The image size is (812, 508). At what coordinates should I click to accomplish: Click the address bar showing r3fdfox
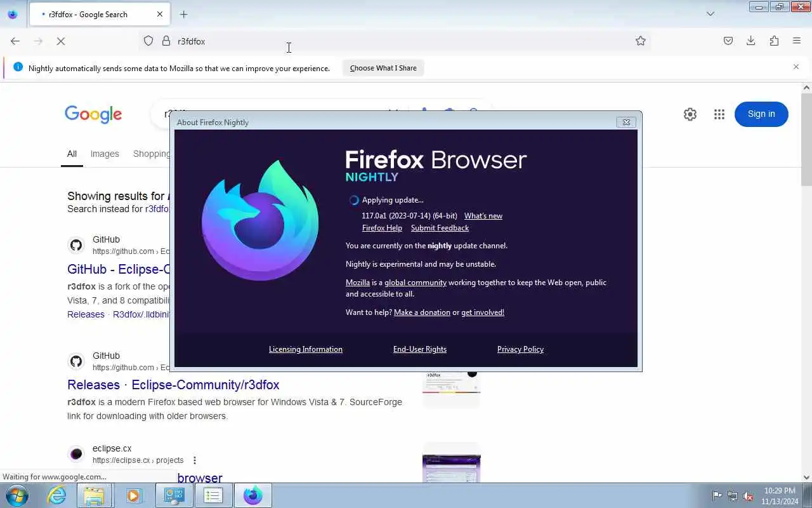393,41
